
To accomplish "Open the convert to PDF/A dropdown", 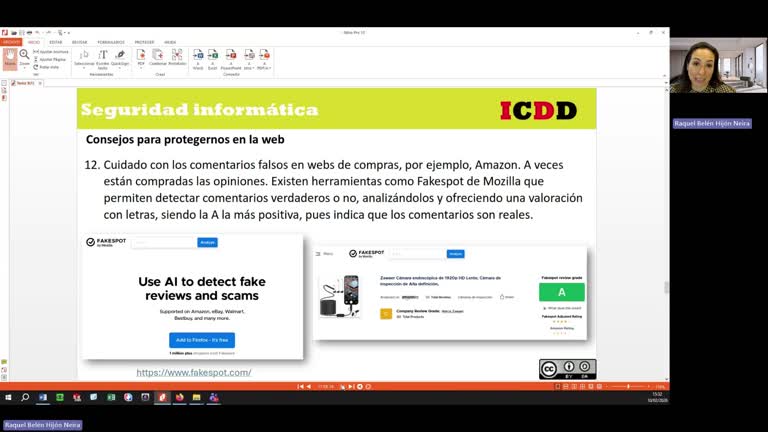I will click(264, 59).
